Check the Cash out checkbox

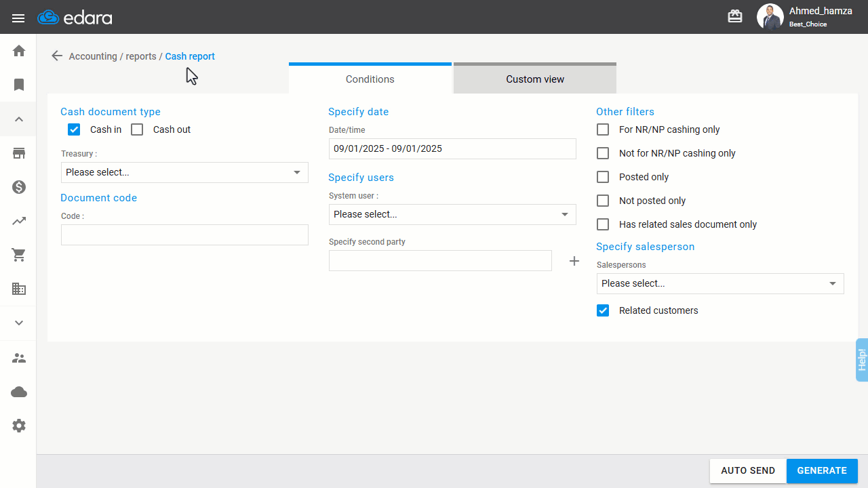pyautogui.click(x=137, y=129)
